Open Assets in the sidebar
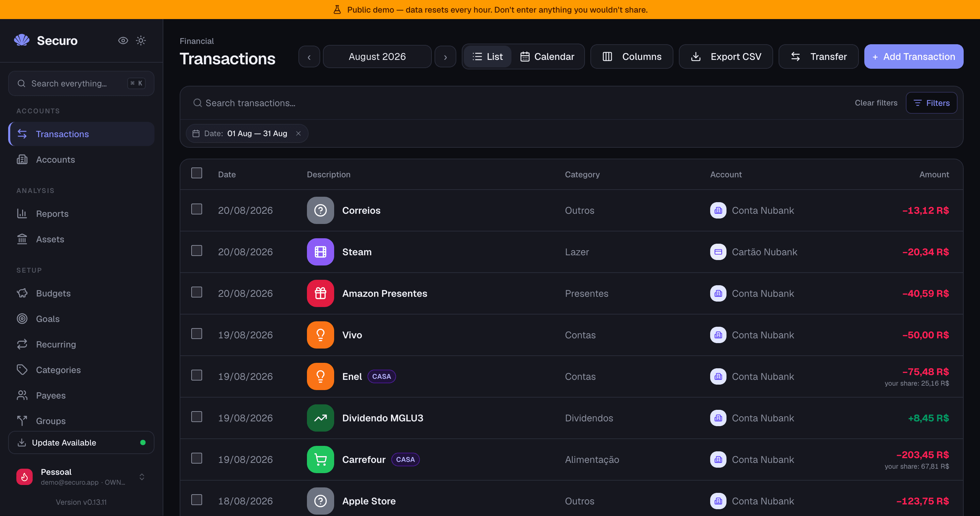 (81, 239)
